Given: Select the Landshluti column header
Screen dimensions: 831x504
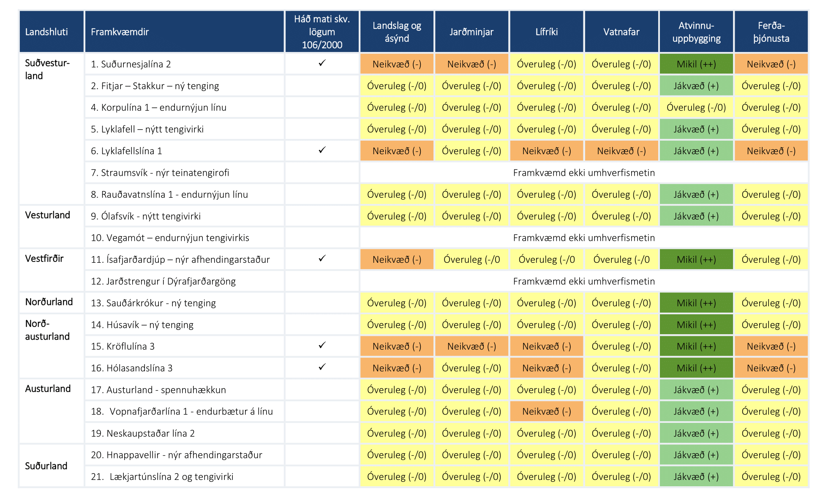Looking at the screenshot, I should point(46,32).
